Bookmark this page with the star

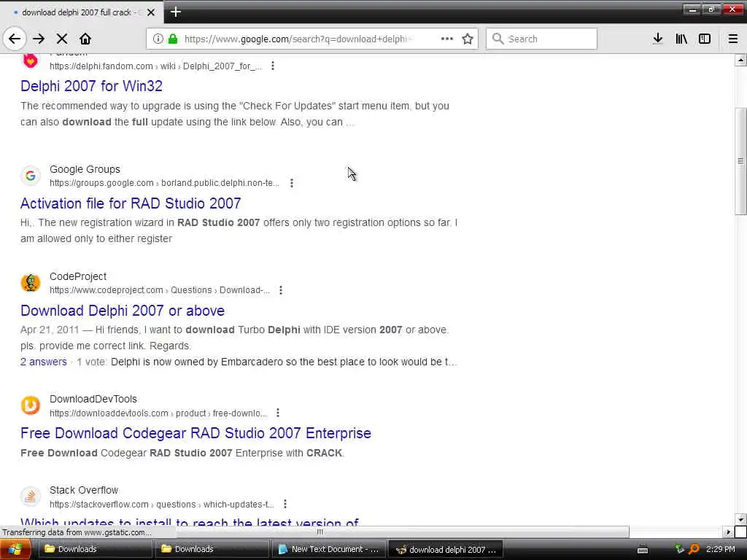pos(468,39)
